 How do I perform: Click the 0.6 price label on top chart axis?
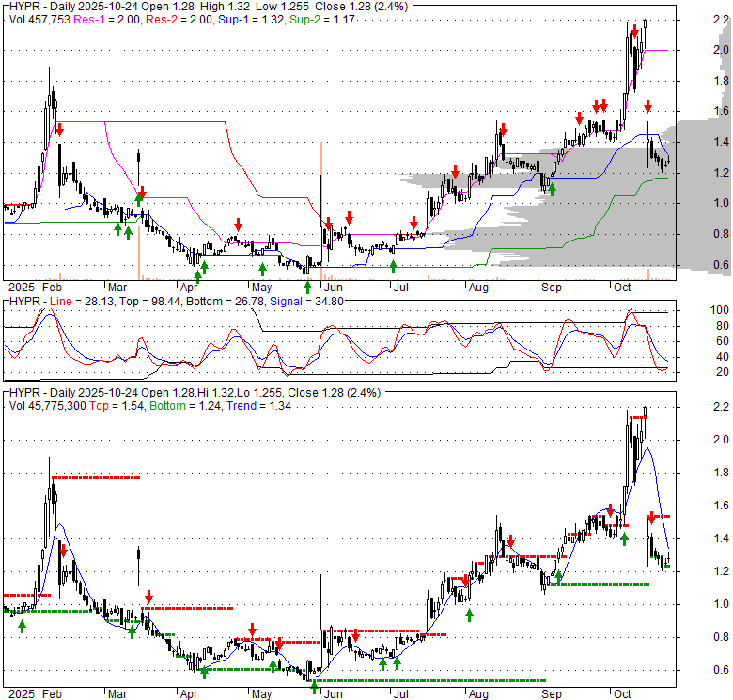[x=721, y=264]
